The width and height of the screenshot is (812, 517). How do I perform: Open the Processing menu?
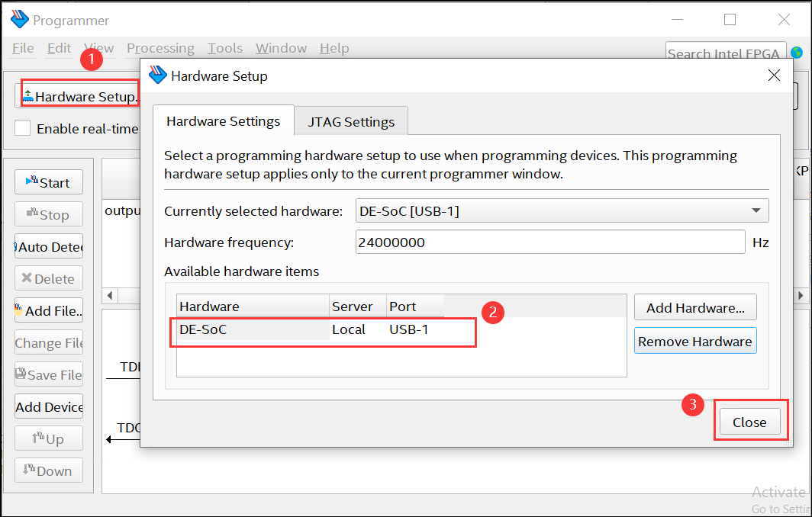[x=160, y=48]
